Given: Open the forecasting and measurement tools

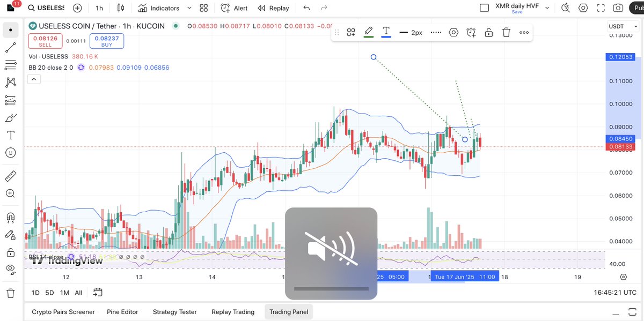Looking at the screenshot, I should pos(10,100).
